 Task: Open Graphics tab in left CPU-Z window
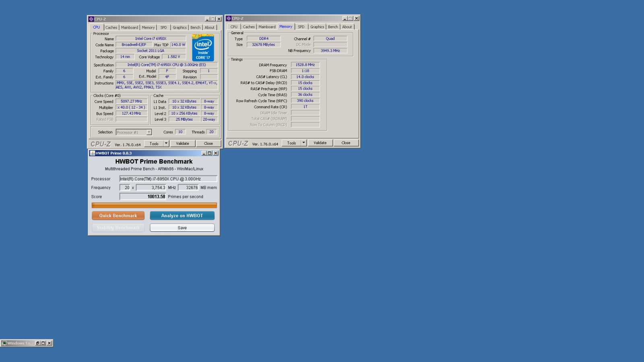point(180,27)
